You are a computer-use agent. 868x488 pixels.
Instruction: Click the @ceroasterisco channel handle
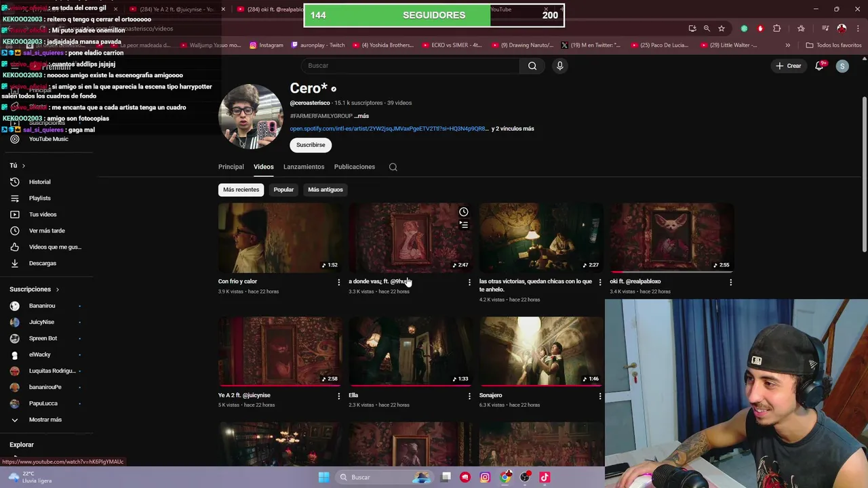click(310, 103)
